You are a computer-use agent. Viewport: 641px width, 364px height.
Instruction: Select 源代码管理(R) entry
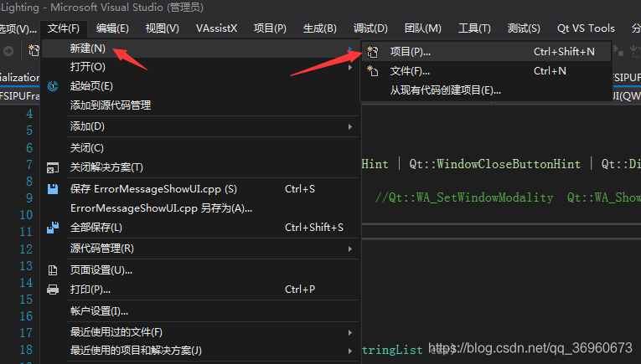pyautogui.click(x=200, y=249)
